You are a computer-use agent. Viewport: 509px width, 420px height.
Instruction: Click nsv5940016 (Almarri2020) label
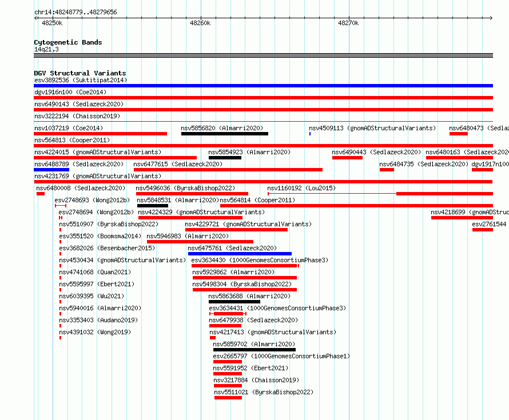[x=100, y=308]
